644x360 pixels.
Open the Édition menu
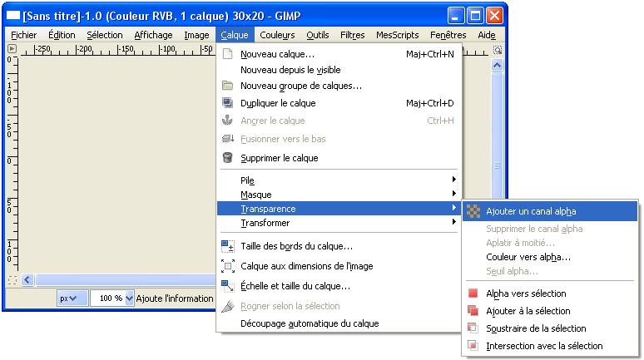point(62,35)
